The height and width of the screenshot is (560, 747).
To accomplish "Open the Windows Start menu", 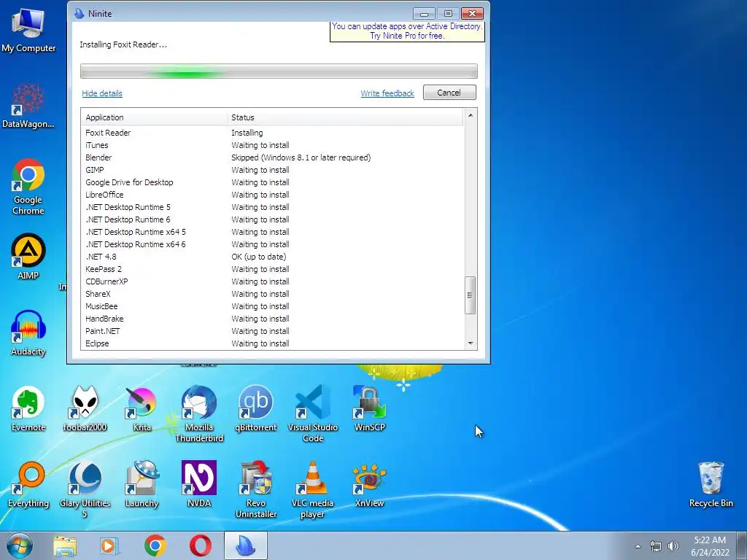I will pyautogui.click(x=19, y=545).
